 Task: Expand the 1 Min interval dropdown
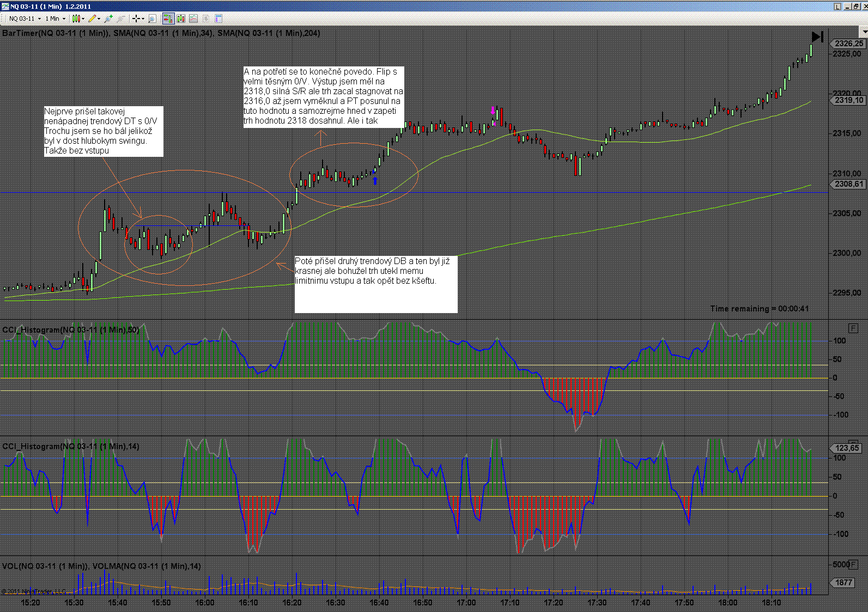[56, 19]
